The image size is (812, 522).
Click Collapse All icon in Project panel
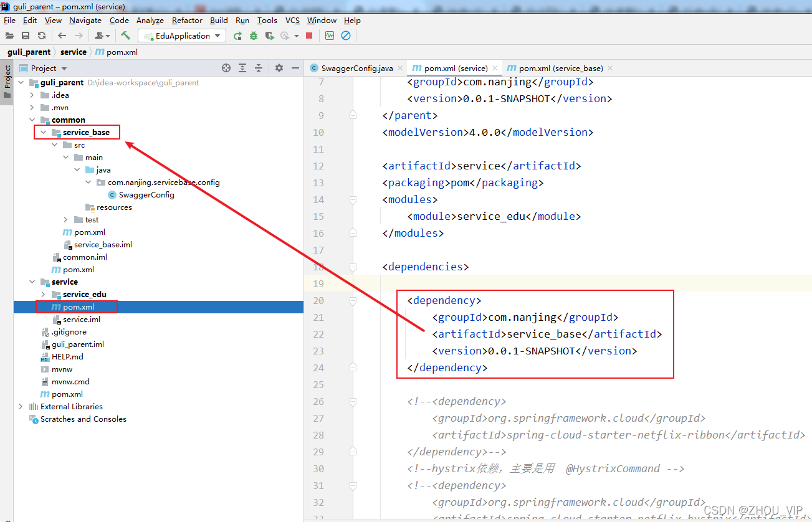pos(259,68)
